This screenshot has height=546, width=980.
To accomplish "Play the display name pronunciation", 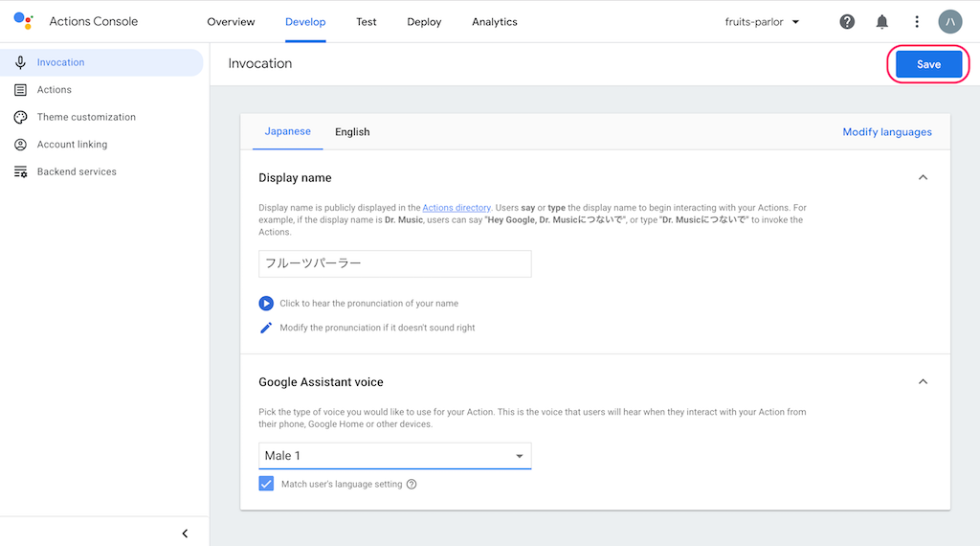I will (266, 304).
